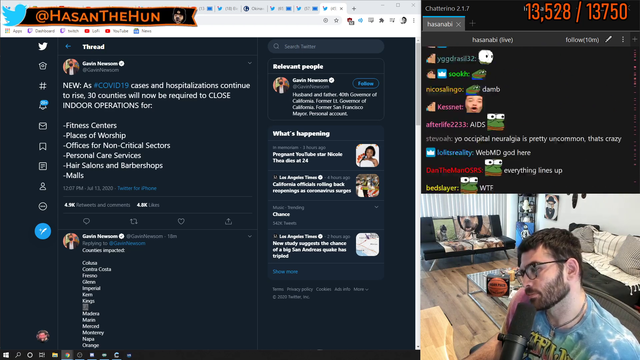
Task: Open Task View in the taskbar
Action: click(x=42, y=355)
